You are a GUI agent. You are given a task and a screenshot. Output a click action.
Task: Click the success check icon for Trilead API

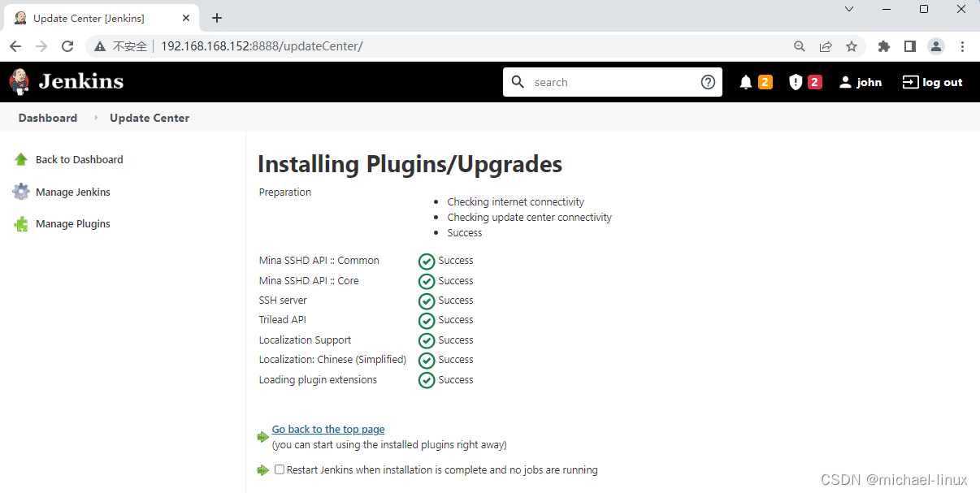tap(427, 321)
